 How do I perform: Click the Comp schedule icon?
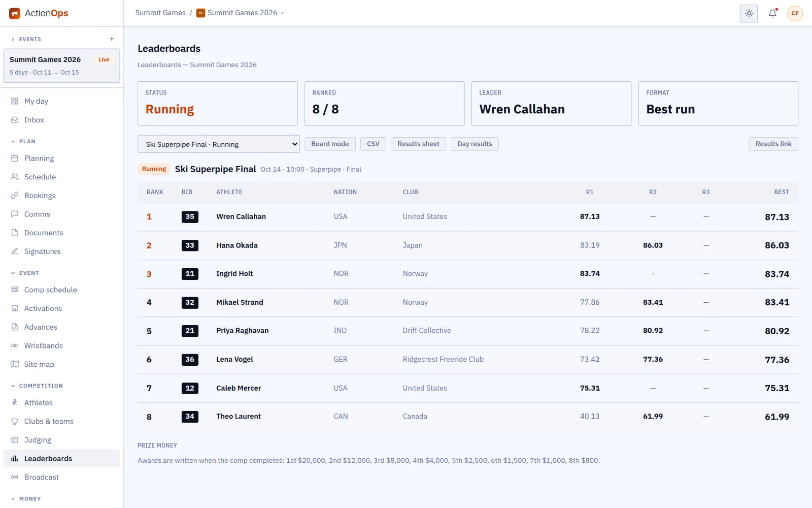(15, 290)
